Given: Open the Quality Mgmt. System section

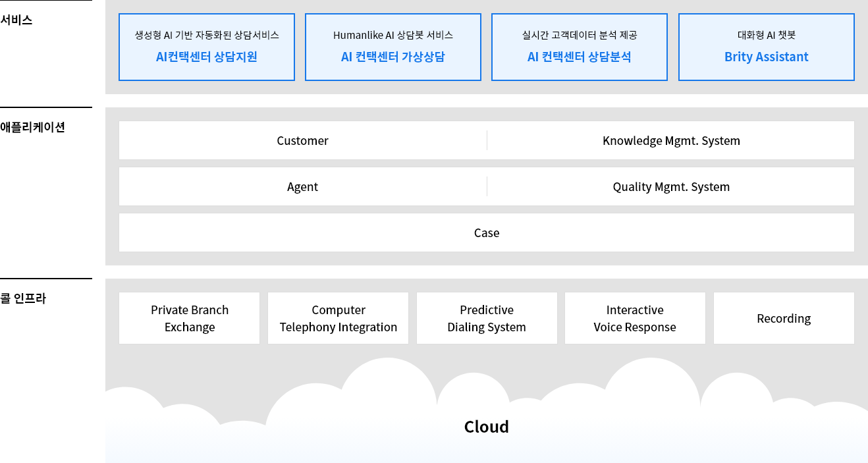Looking at the screenshot, I should [671, 186].
